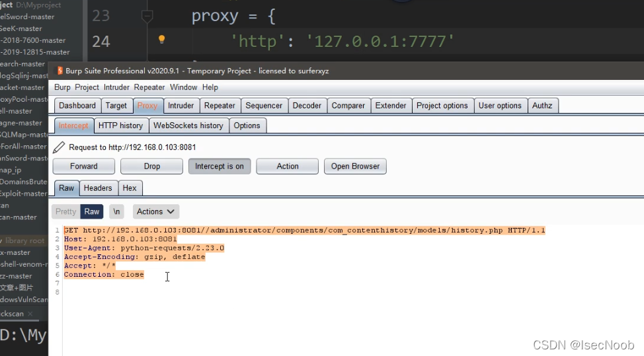Select the shell-venom folder in project tree

point(24,265)
